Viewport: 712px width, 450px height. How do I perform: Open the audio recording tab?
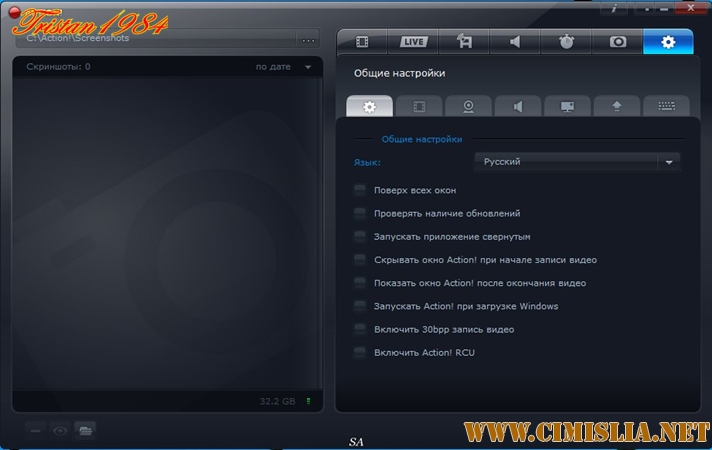pos(515,42)
